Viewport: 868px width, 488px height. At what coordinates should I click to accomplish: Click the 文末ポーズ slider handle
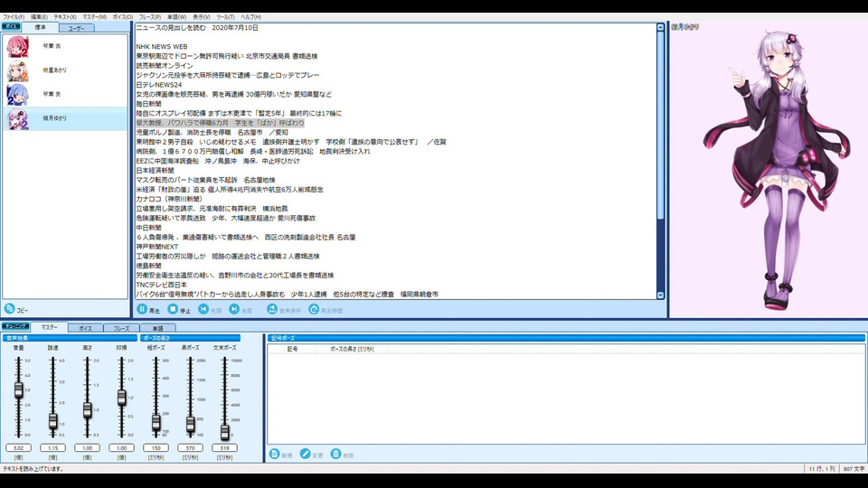224,432
